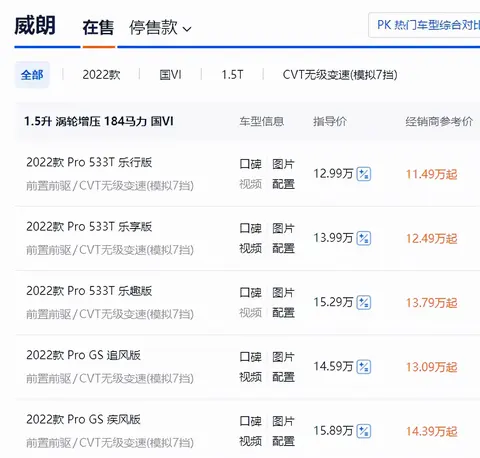The width and height of the screenshot is (480, 458).
Task: Filter by 1.5T engine
Action: (x=232, y=75)
